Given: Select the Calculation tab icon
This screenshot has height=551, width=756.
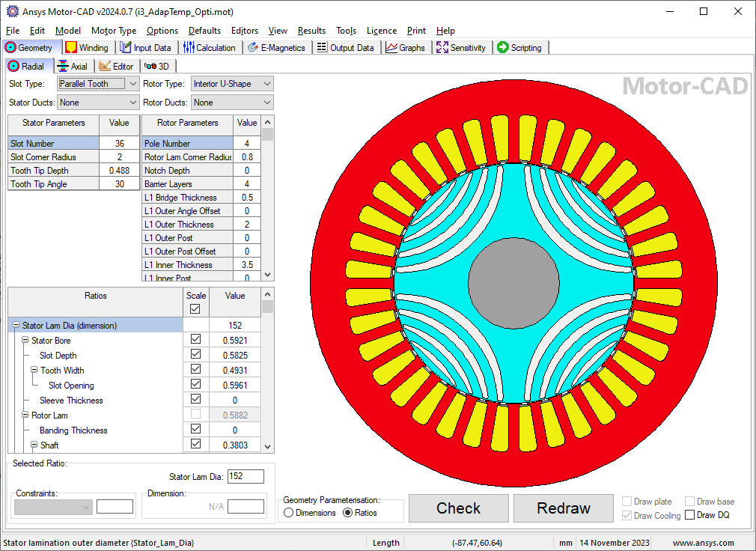Looking at the screenshot, I should 189,47.
